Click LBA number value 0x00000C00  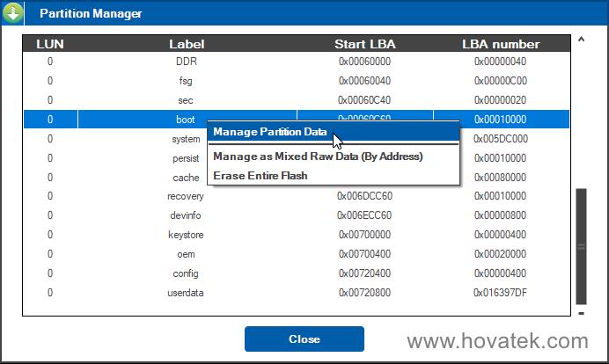pyautogui.click(x=500, y=81)
